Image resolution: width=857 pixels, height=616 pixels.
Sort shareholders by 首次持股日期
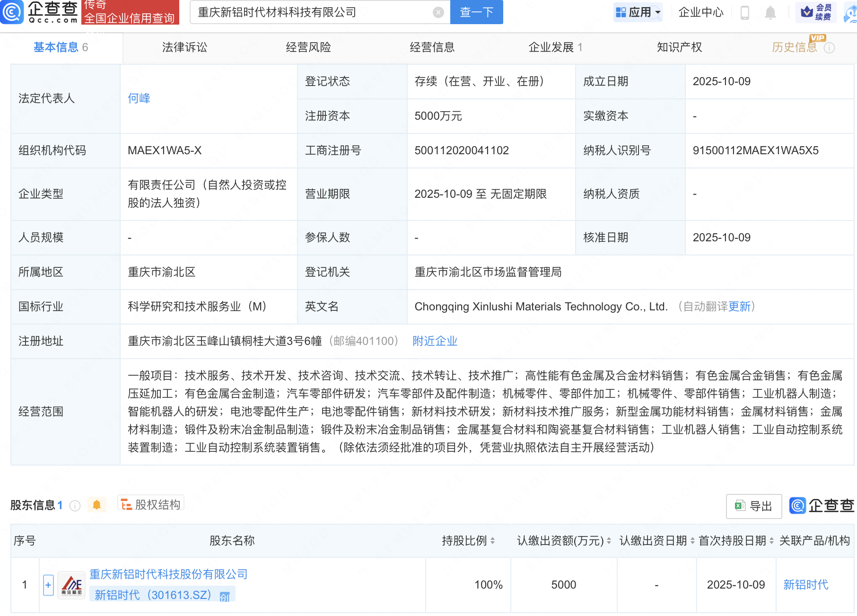coord(771,541)
